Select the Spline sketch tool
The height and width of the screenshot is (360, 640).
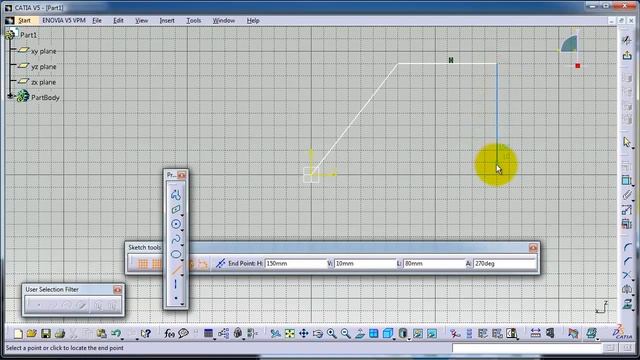point(176,239)
